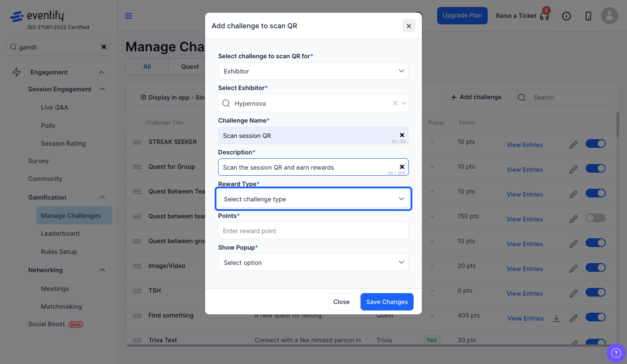Click the edit pencil for STREAK SEEKER

[x=573, y=145]
